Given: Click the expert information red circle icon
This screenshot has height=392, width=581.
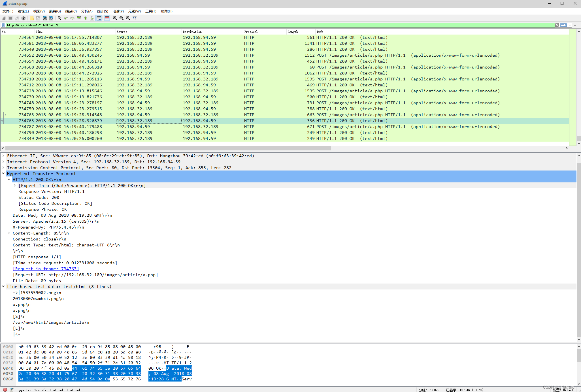Looking at the screenshot, I should click(5, 390).
